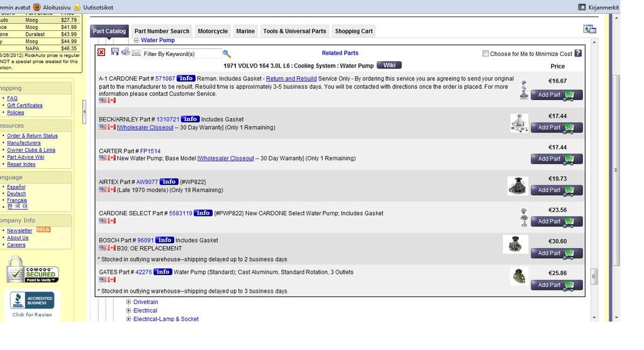Open the BBB Accredited Business review badge

coord(32,303)
